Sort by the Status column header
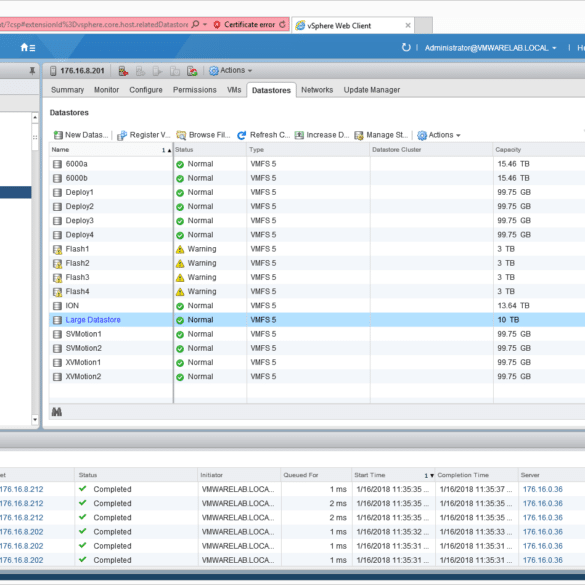Viewport: 585px width, 585px height. pyautogui.click(x=210, y=150)
